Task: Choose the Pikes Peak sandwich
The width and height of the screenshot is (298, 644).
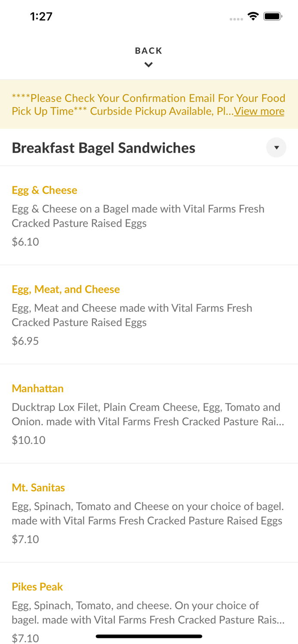Action: 37,586
